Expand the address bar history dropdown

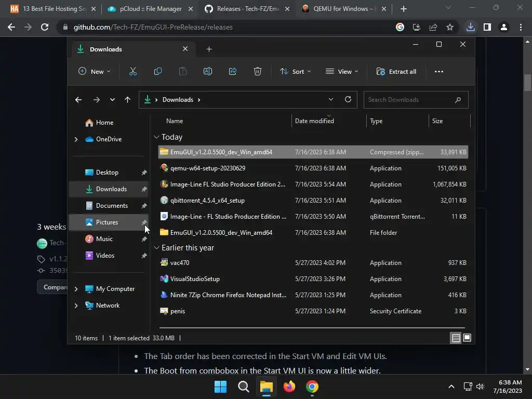(331, 99)
